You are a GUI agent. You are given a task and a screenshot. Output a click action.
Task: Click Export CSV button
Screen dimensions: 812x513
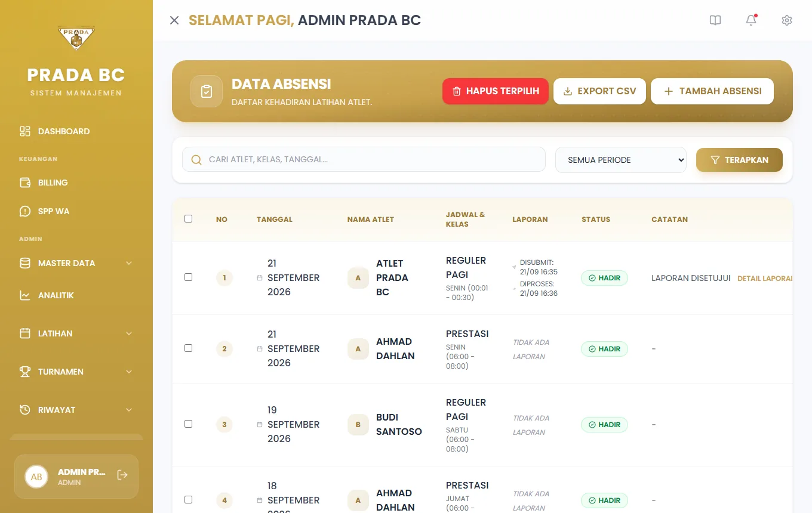point(599,91)
